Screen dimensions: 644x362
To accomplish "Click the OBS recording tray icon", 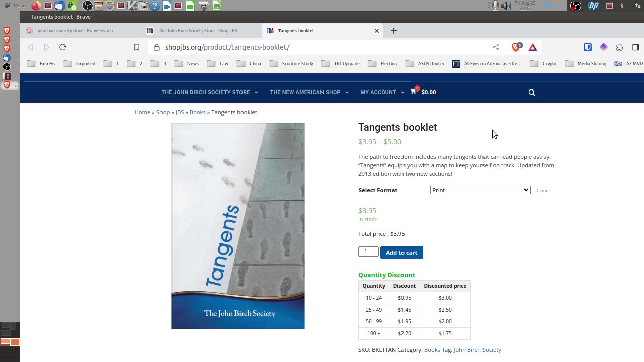I will [575, 6].
